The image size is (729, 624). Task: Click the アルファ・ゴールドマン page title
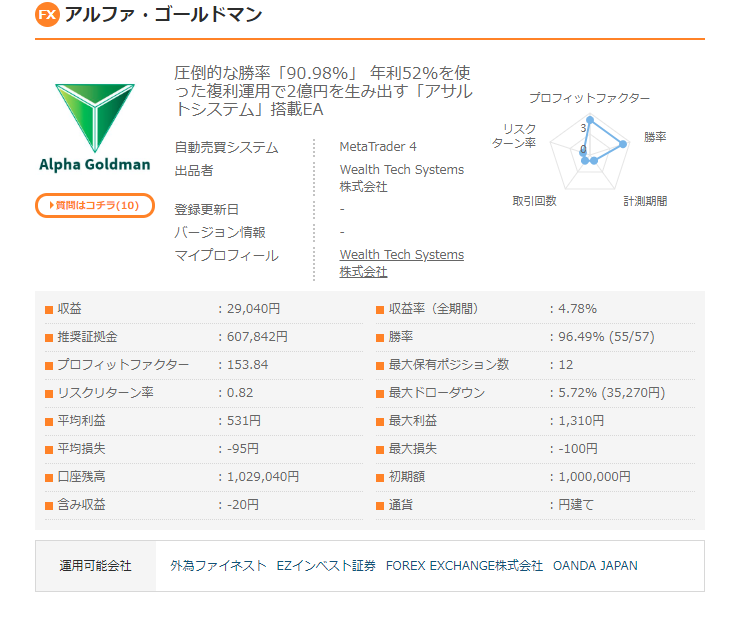tap(164, 14)
